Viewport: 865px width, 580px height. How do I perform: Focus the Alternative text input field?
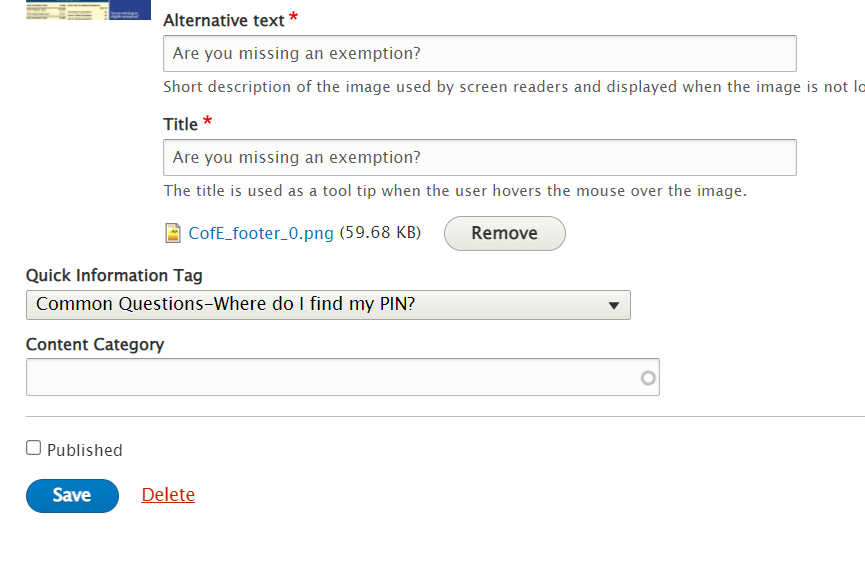click(480, 54)
